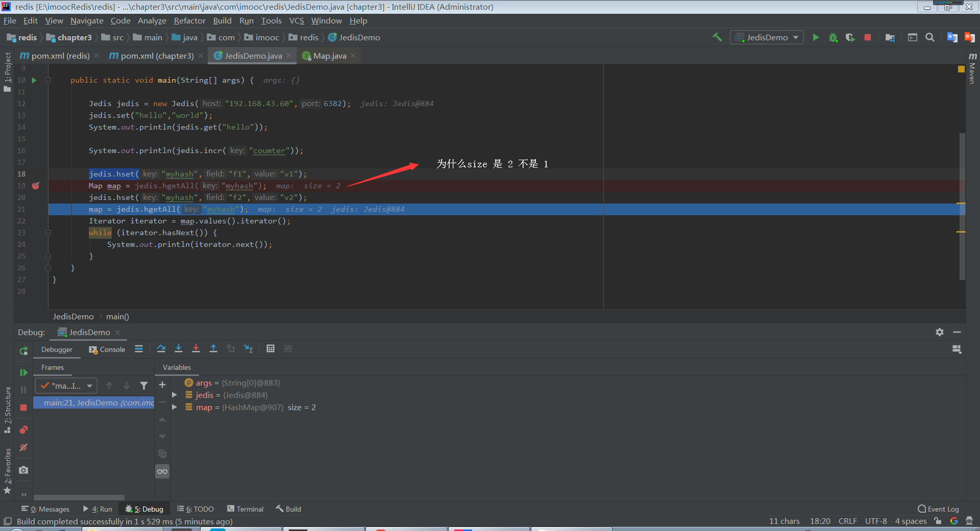Open View Breakpoints icon in debug sidebar
Viewport: 980px width, 531px height.
pyautogui.click(x=23, y=429)
